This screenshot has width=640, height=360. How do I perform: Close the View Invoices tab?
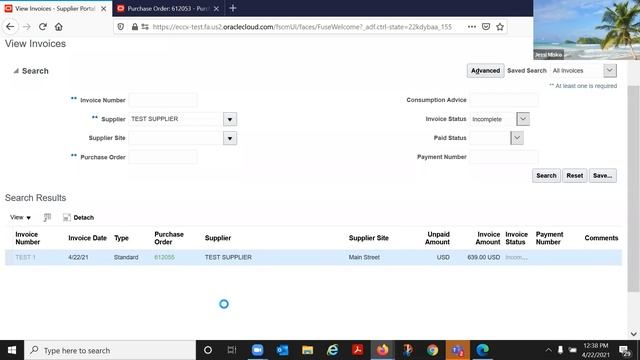[x=104, y=9]
